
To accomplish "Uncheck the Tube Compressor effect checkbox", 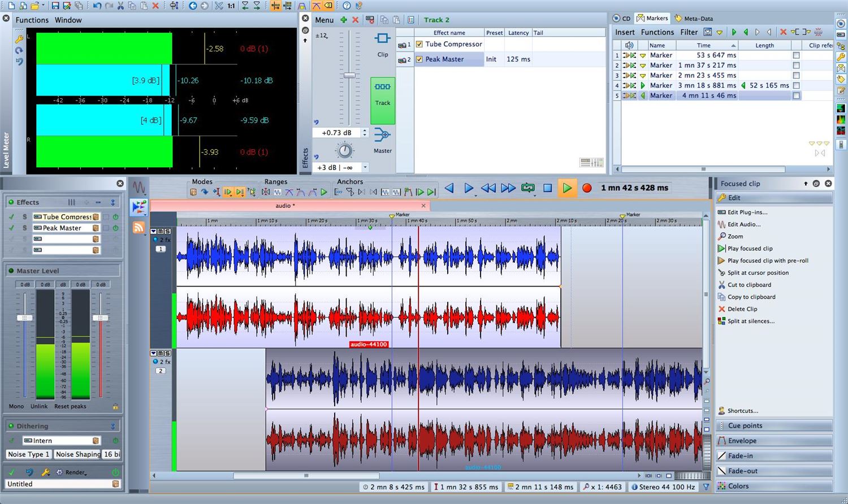I will click(419, 44).
